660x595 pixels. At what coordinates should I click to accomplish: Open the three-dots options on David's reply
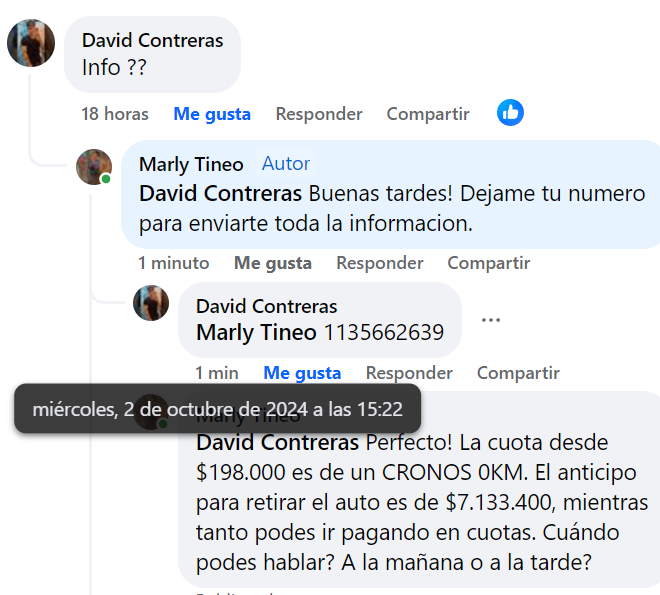(x=491, y=320)
